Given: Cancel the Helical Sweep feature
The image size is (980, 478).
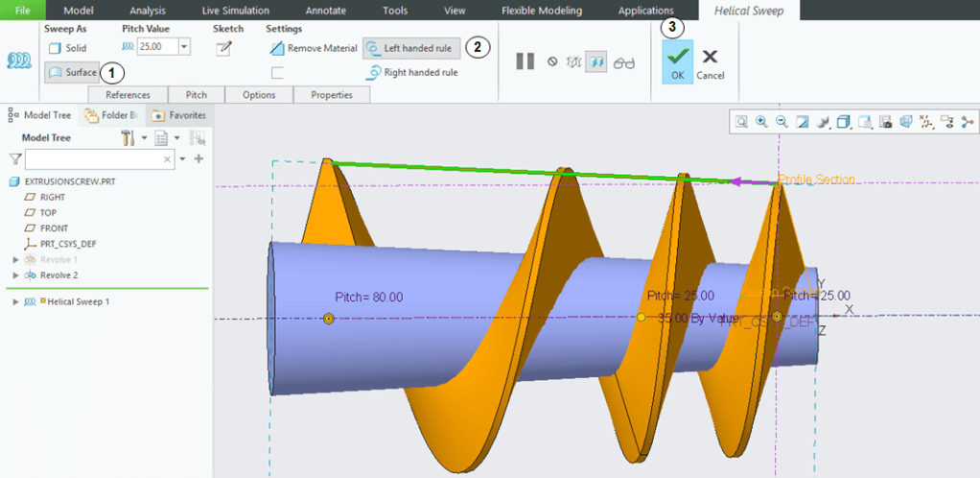Looking at the screenshot, I should pos(710,63).
